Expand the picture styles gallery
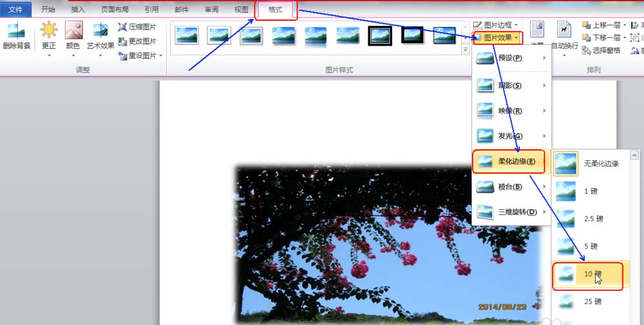644x325 pixels. coord(466,50)
